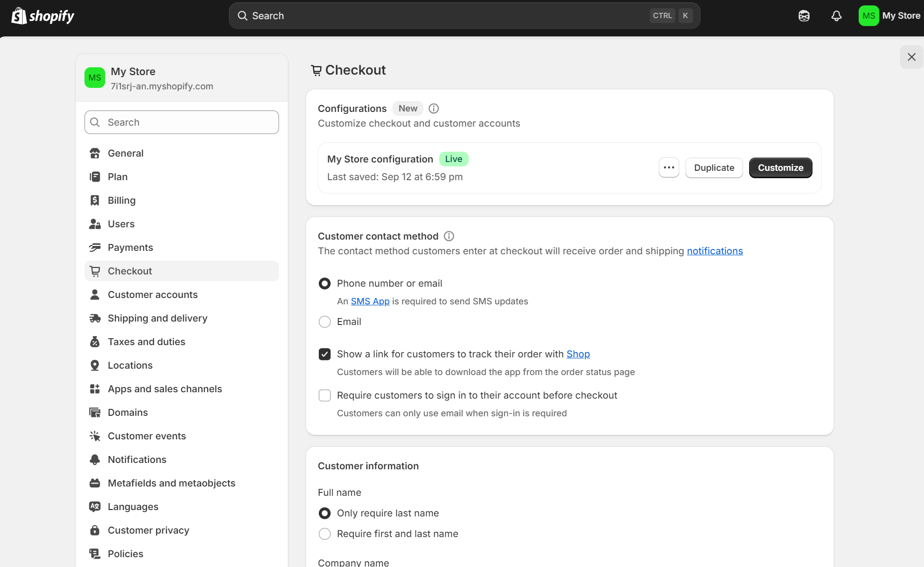The image size is (924, 567).
Task: Select Only require last name
Action: 325,513
